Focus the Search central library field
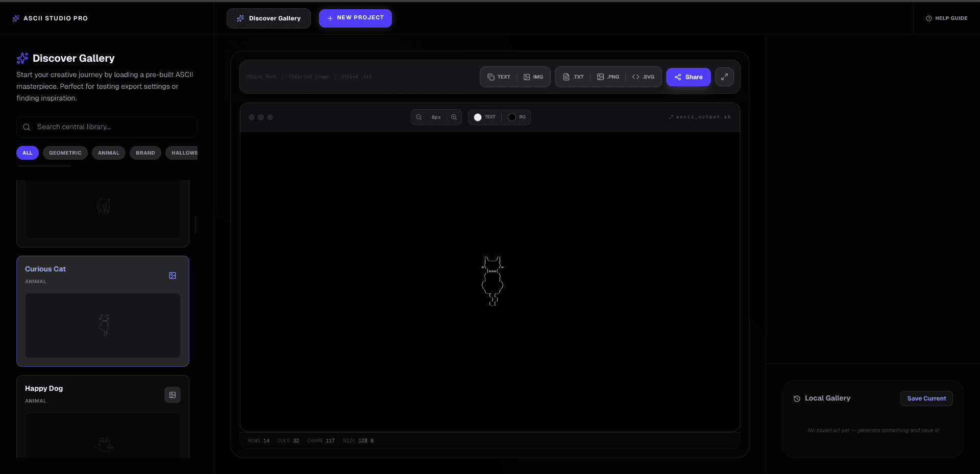Image resolution: width=980 pixels, height=474 pixels. point(107,127)
